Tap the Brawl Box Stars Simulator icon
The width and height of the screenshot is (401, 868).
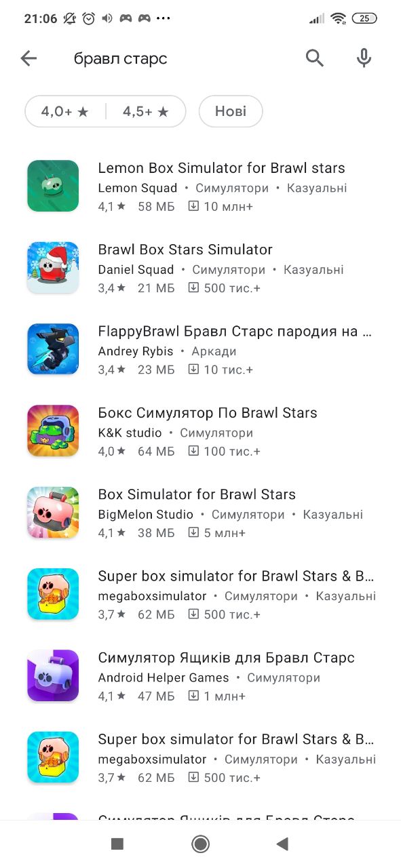click(x=53, y=267)
